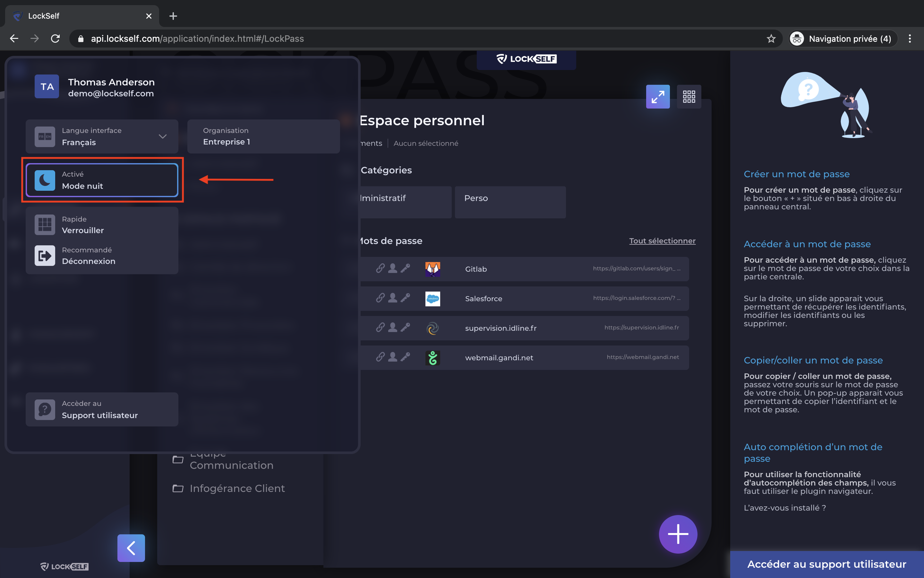Select the Perso category
924x578 pixels.
coord(510,202)
